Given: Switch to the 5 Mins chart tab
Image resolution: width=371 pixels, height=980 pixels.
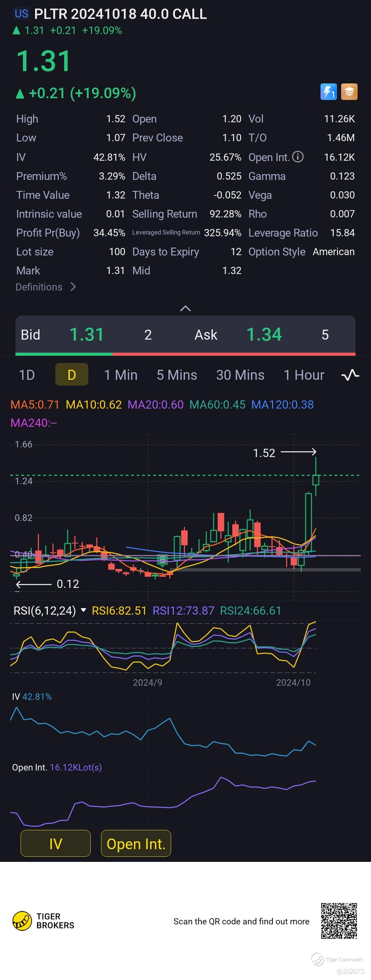Looking at the screenshot, I should click(177, 375).
